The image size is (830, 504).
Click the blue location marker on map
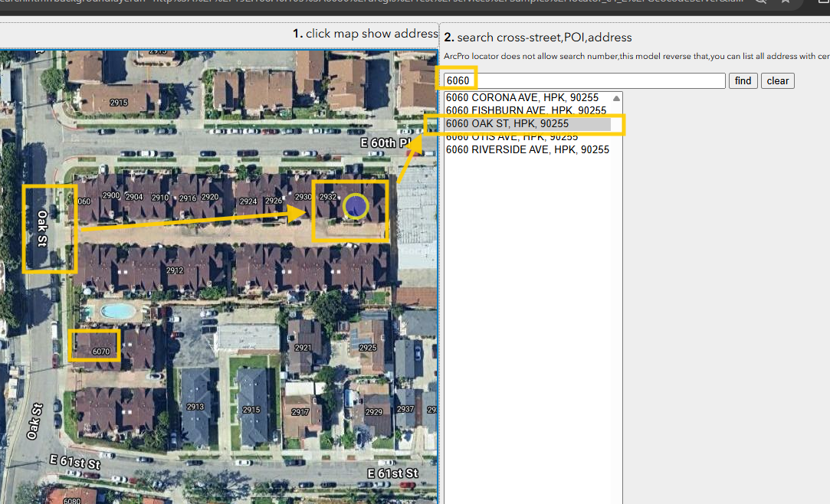(355, 206)
